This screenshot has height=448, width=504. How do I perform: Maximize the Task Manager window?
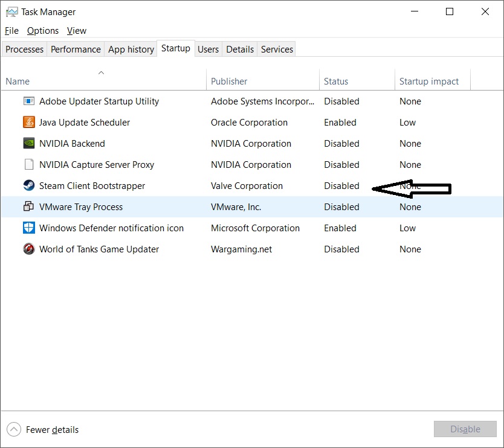(450, 11)
